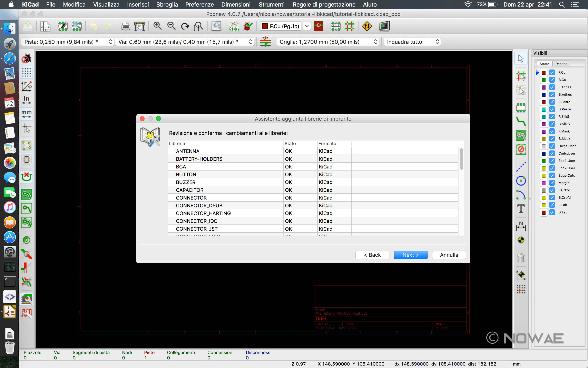This screenshot has height=368, width=588.
Task: Open the Strumenti menu
Action: click(x=271, y=4)
